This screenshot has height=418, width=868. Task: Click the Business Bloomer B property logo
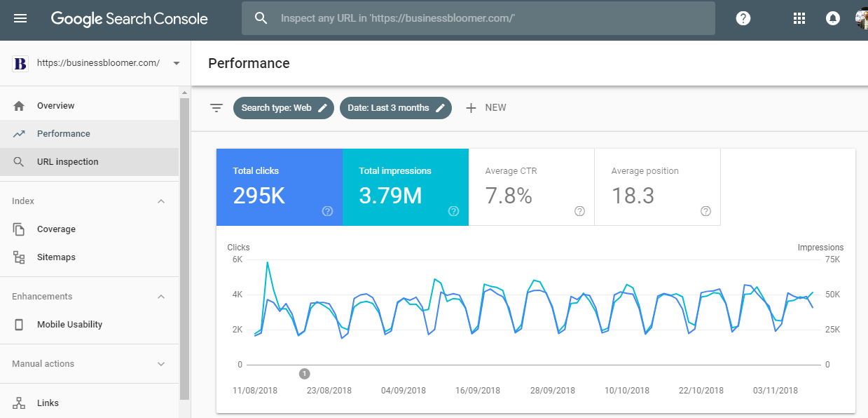point(20,63)
